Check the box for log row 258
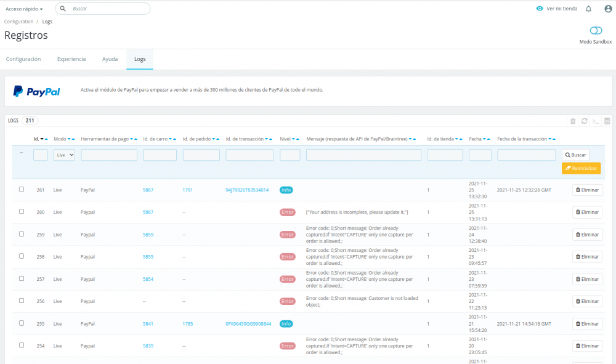616x364 pixels. [22, 256]
